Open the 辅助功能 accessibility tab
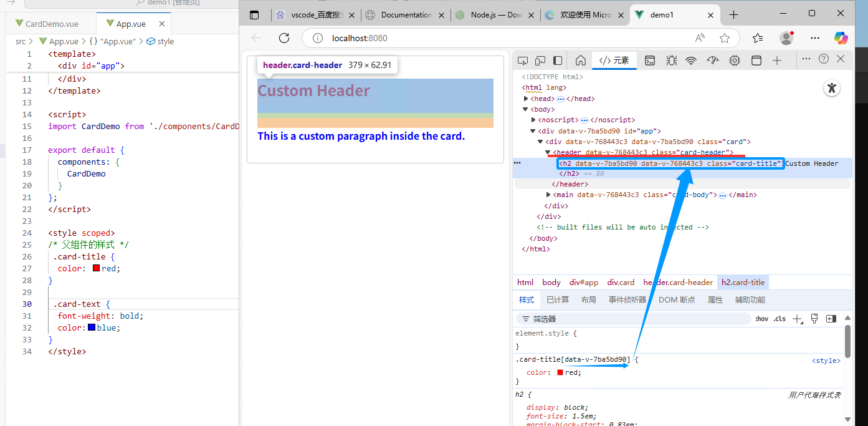 [x=750, y=300]
